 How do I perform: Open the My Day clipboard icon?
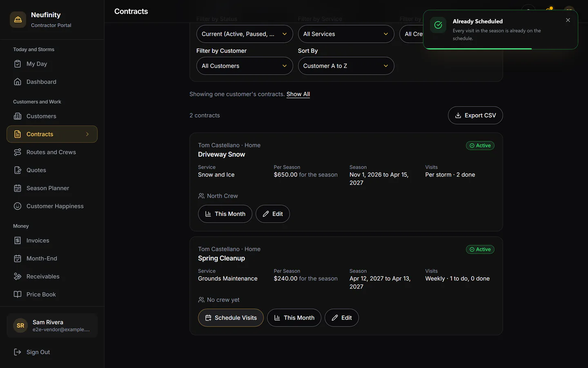click(18, 64)
